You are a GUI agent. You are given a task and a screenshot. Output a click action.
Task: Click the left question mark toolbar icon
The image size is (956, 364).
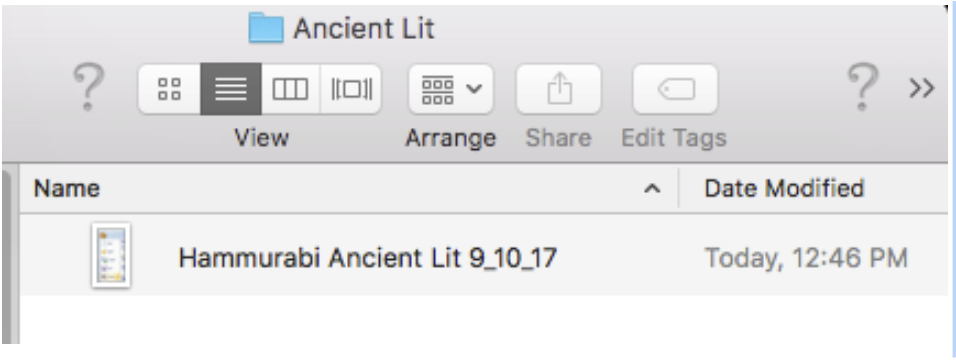pos(88,87)
